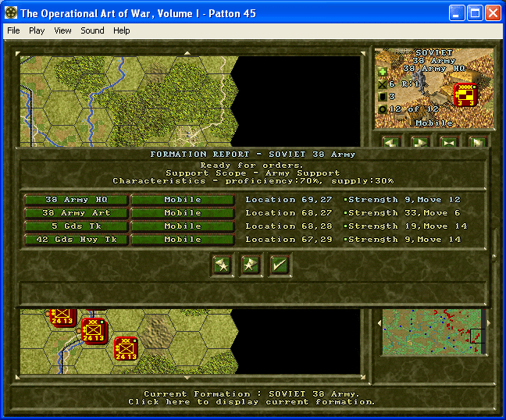This screenshot has height=420, width=506.
Task: Open the Play menu
Action: tap(37, 30)
